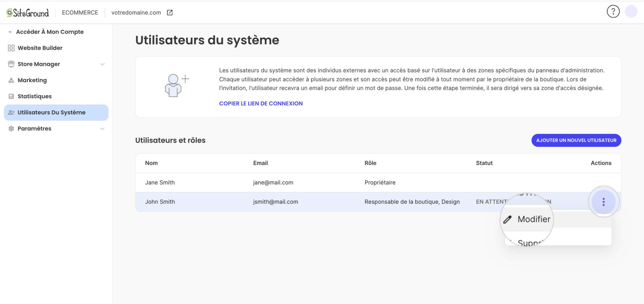This screenshot has width=644, height=304.
Task: Click the Statut column header
Action: (x=484, y=163)
